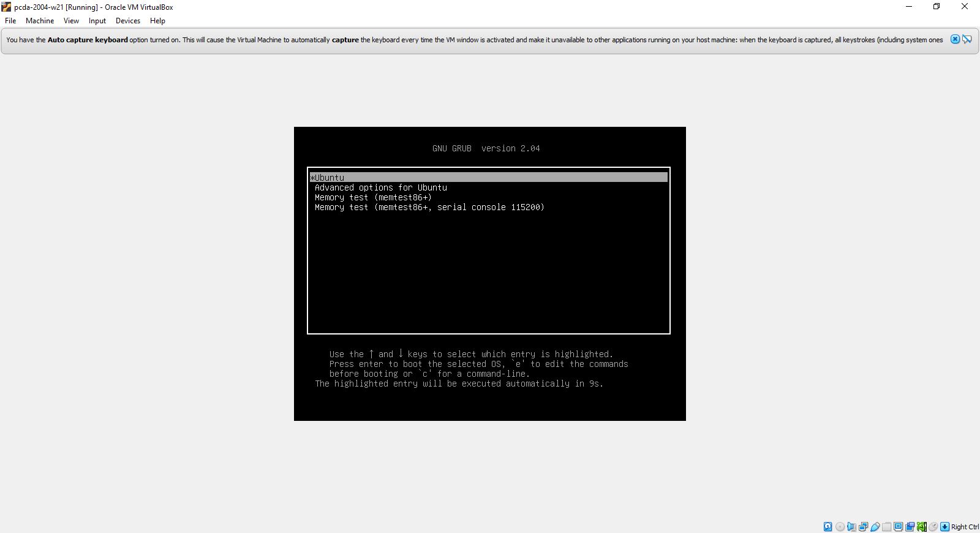Select the highlighted Ubuntu boot entry

(488, 178)
